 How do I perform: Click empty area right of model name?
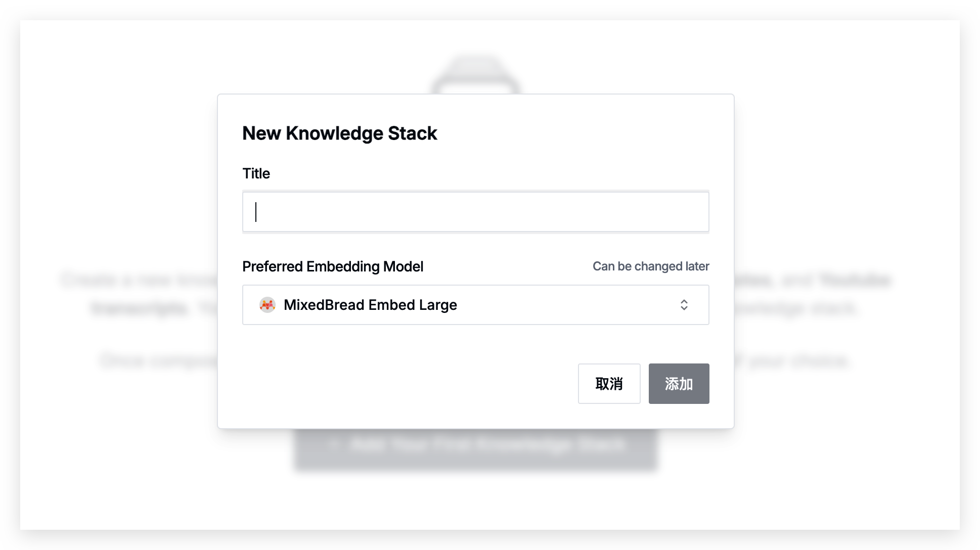click(566, 305)
